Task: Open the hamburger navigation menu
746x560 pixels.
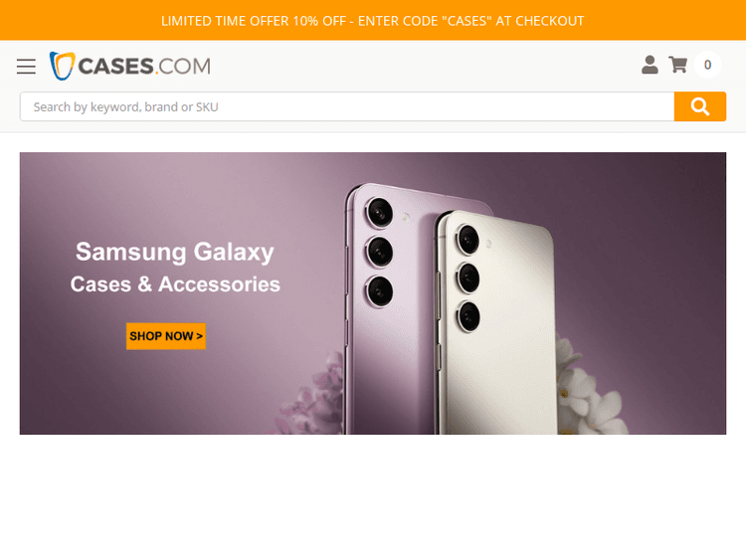Action: pyautogui.click(x=26, y=66)
